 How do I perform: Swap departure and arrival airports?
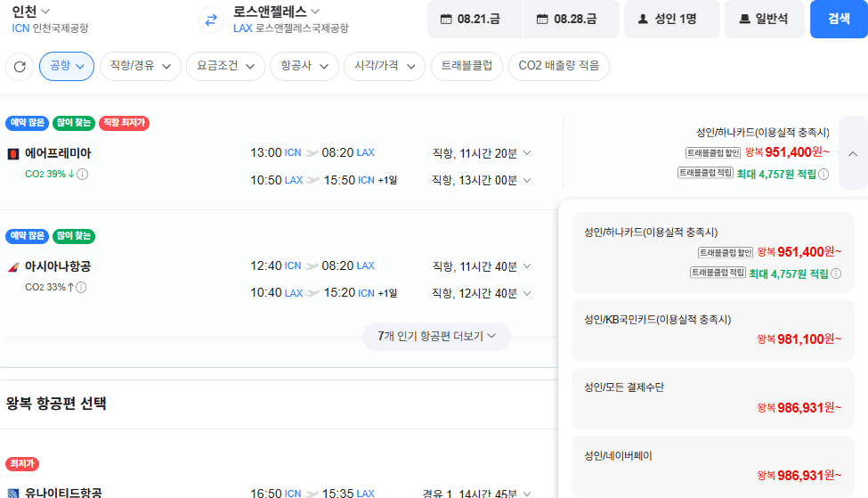click(211, 20)
